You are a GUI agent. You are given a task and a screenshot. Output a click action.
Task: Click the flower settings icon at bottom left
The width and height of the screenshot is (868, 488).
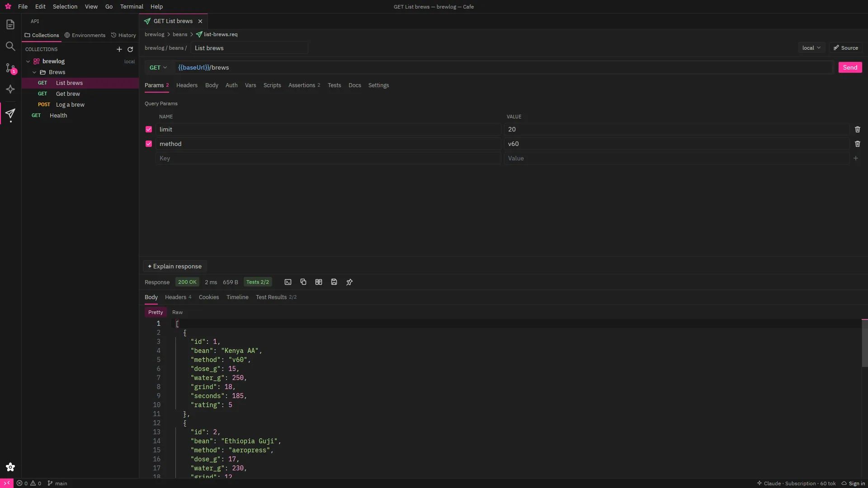10,467
